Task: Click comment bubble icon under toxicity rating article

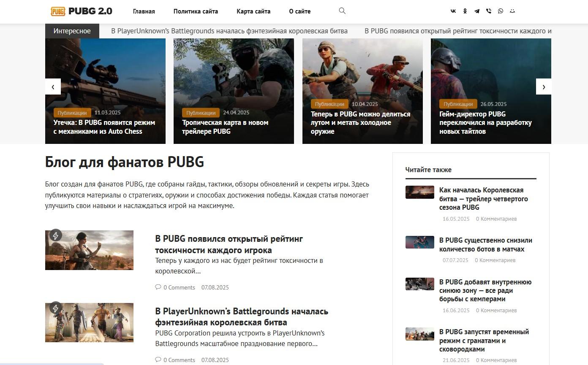Action: click(x=158, y=287)
